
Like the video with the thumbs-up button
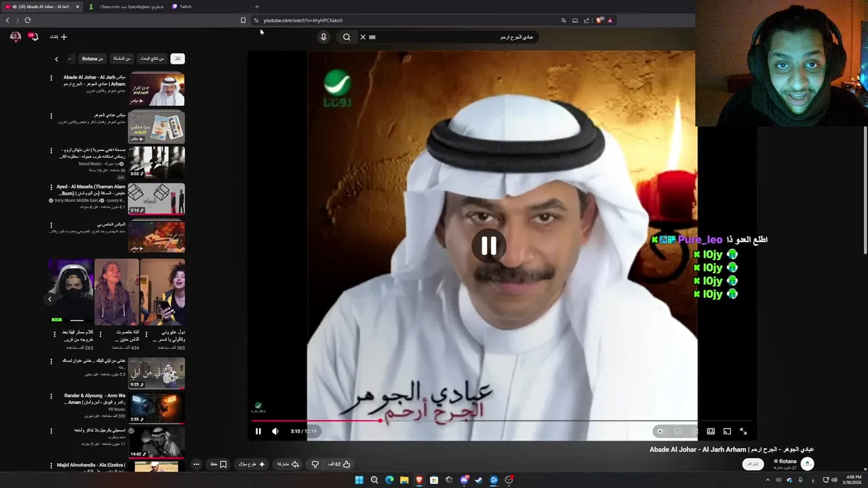click(x=340, y=464)
